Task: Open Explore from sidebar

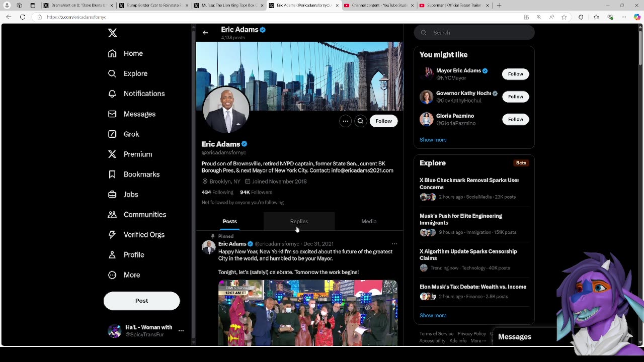Action: click(128, 73)
